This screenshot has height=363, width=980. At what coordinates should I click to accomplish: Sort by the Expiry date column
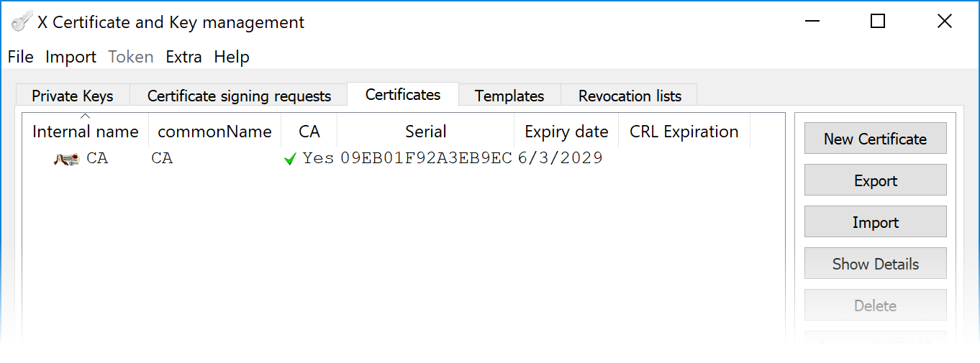tap(566, 132)
